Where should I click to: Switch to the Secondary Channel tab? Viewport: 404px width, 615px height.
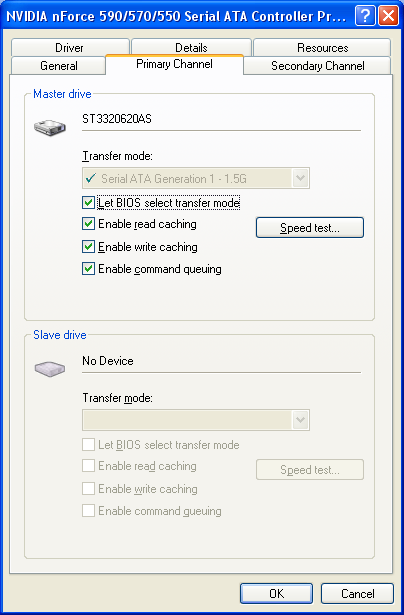[x=317, y=66]
